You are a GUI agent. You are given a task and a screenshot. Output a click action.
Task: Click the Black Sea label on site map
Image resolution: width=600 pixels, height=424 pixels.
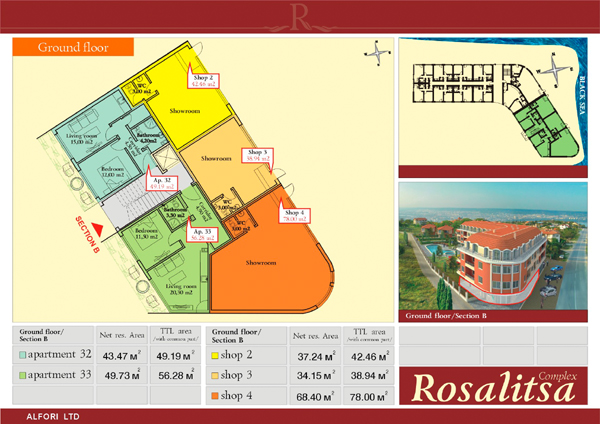click(582, 95)
